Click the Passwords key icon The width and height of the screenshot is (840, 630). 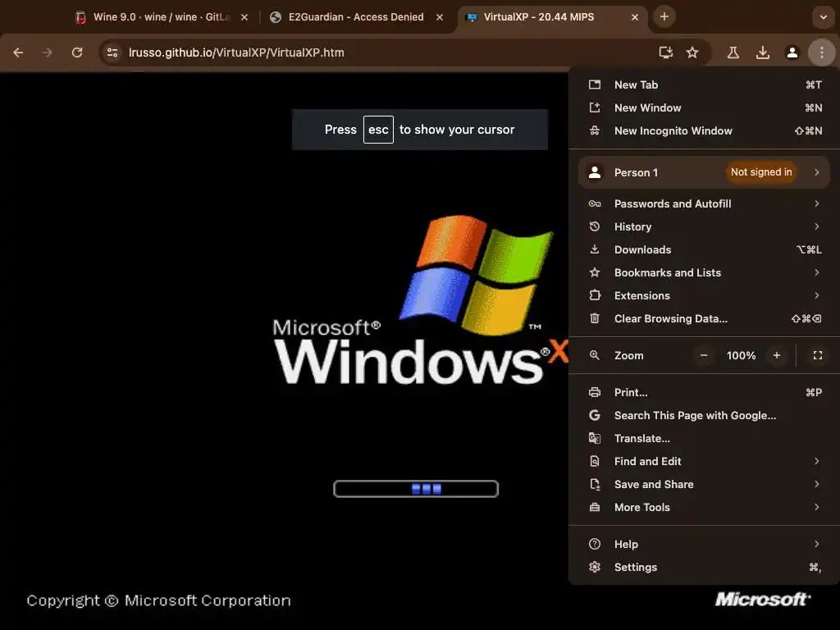(595, 203)
